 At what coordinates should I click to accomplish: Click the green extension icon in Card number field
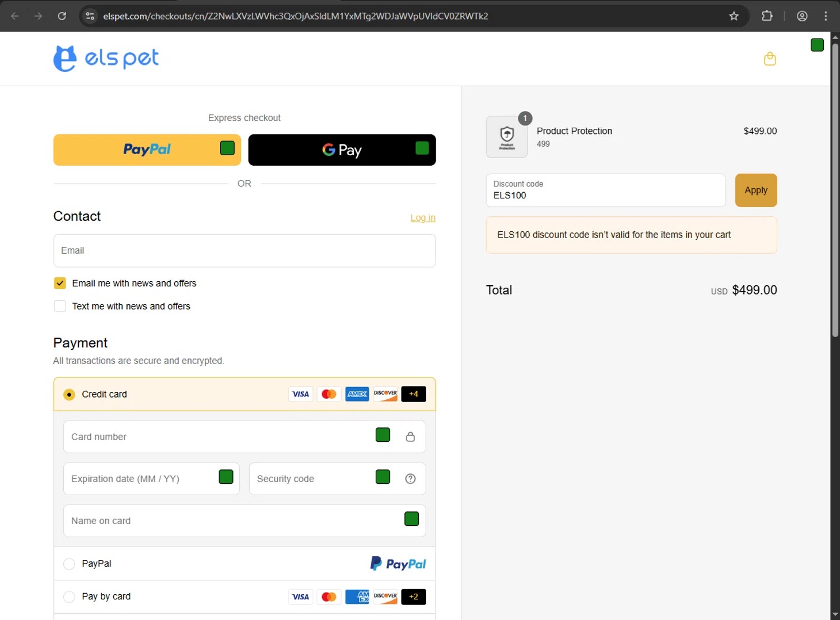(x=383, y=435)
